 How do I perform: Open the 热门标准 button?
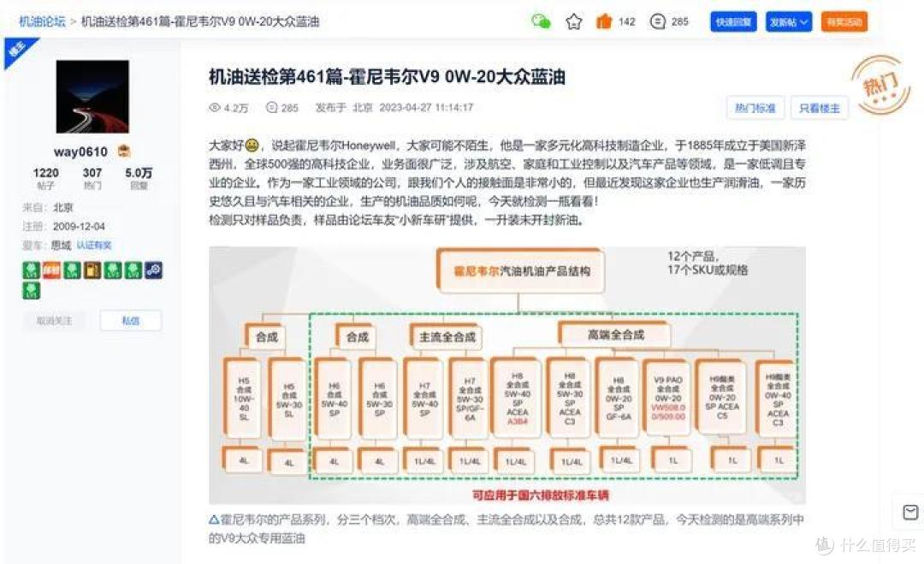(755, 108)
